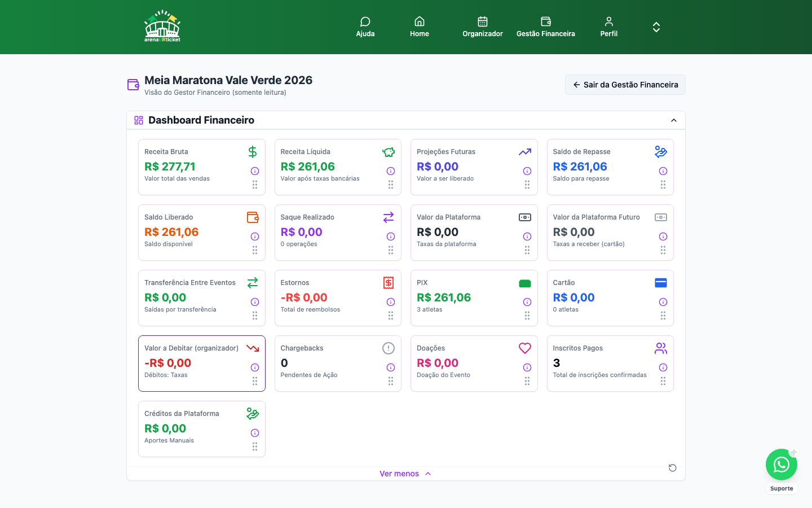The width and height of the screenshot is (812, 508).
Task: Click the arenaRticket logo
Action: [162, 27]
